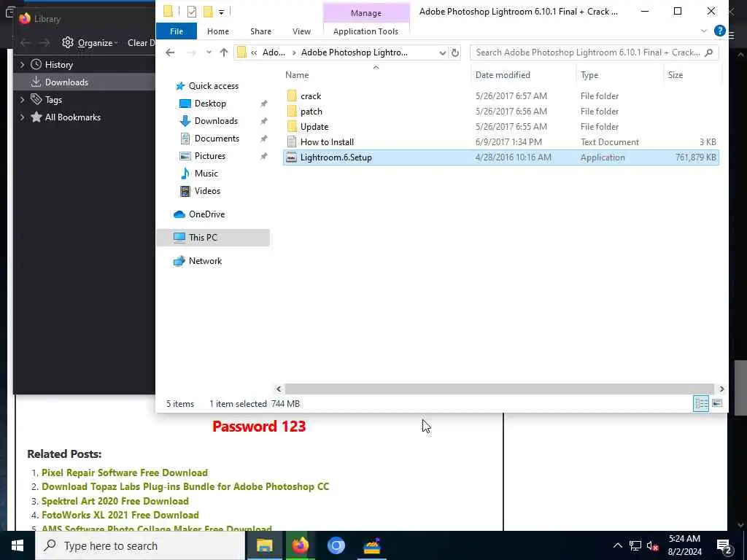Click New folder icon in quick access toolbar
Image resolution: width=747 pixels, height=560 pixels.
[x=208, y=12]
